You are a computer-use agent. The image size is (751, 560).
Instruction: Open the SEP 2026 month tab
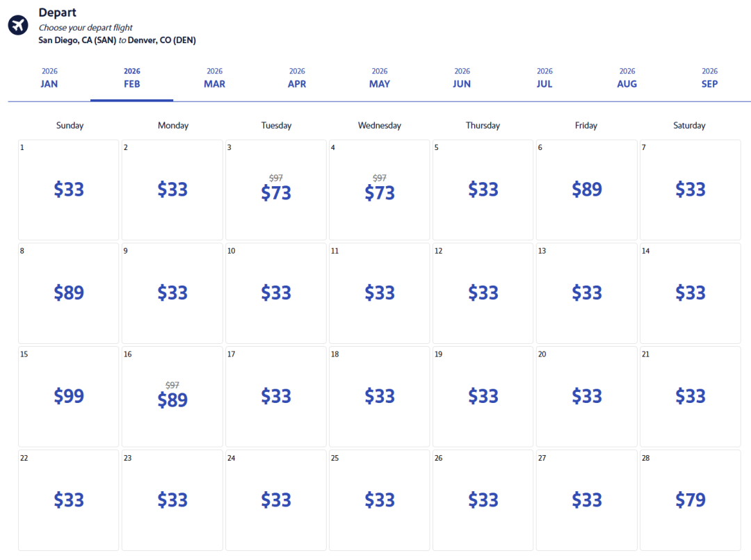[709, 78]
